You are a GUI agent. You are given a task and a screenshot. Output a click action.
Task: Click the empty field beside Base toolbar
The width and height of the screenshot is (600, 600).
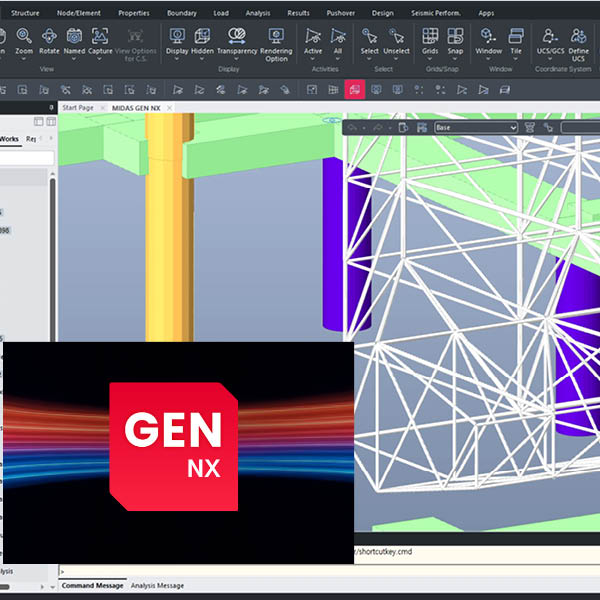coord(580,127)
